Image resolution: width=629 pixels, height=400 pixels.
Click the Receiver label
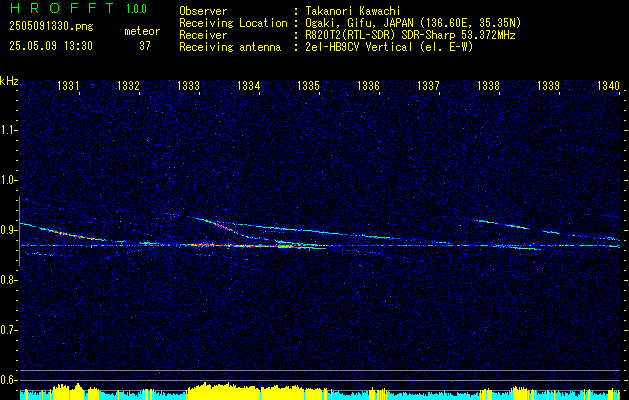click(203, 35)
